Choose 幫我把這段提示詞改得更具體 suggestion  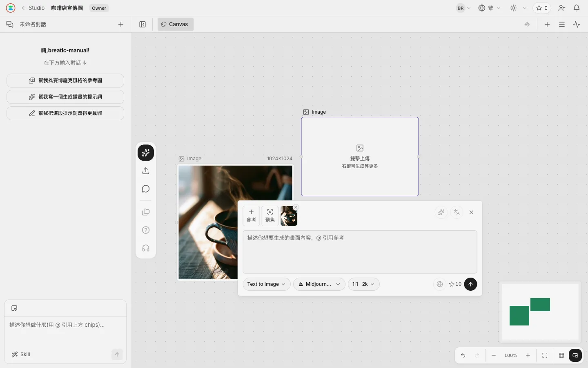(x=65, y=113)
